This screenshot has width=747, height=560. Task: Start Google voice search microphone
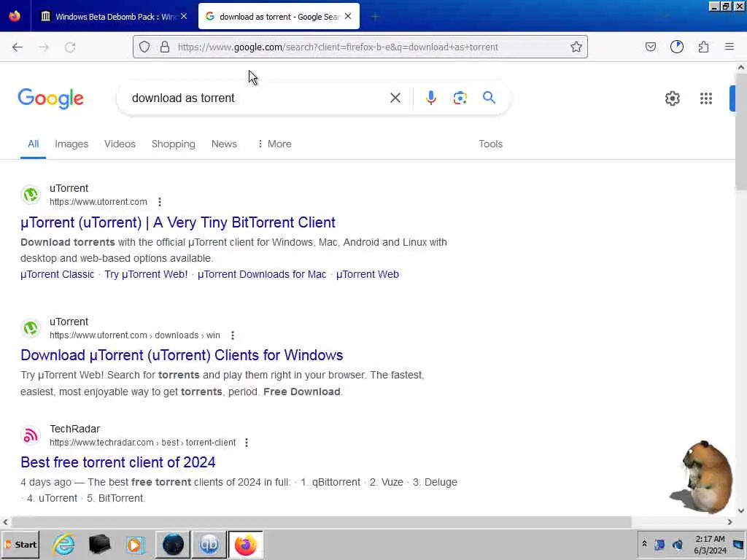tap(431, 98)
